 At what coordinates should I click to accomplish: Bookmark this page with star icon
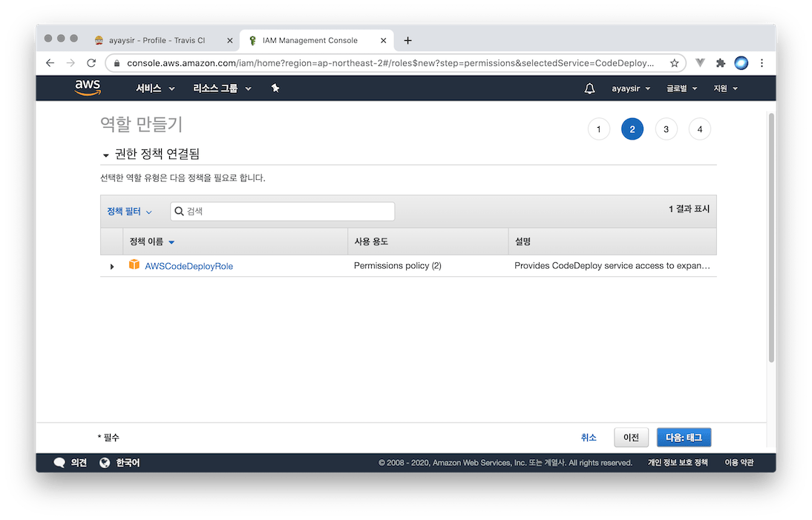pyautogui.click(x=674, y=63)
